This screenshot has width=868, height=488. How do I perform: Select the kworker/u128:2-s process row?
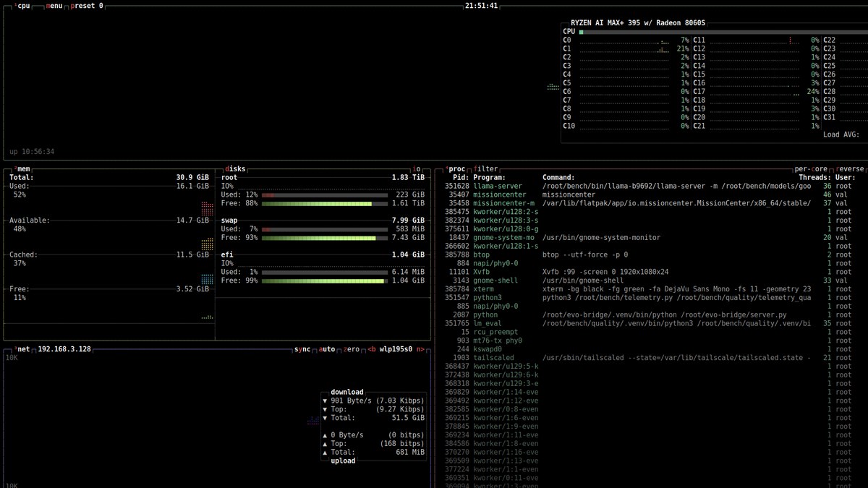click(x=650, y=212)
